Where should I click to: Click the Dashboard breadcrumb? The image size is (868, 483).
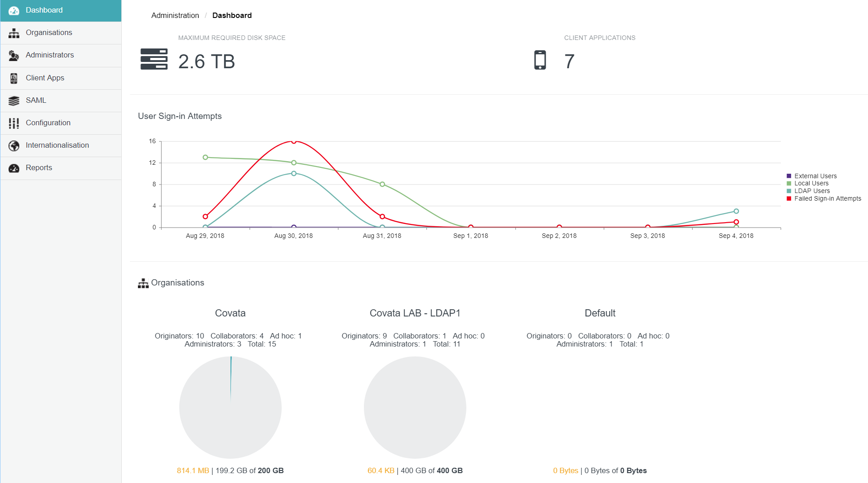(x=232, y=15)
